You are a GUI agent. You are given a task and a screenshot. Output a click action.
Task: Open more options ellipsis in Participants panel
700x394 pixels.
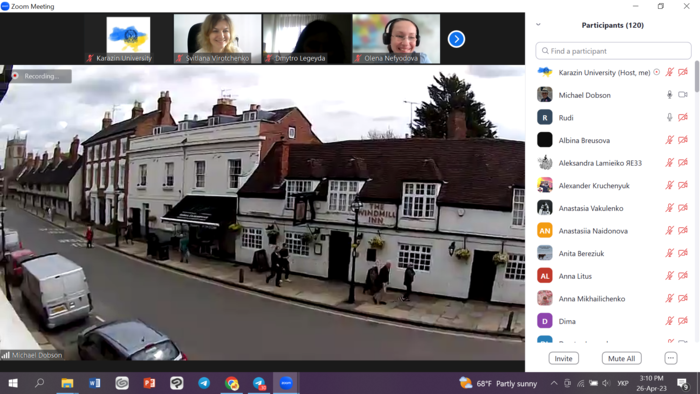671,358
